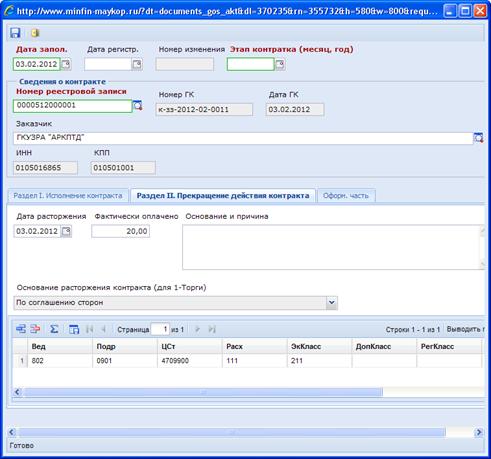Image resolution: width=491 pixels, height=459 pixels.
Task: Click right arrow of bottom horizontal scrollbar
Action: pyautogui.click(x=479, y=432)
